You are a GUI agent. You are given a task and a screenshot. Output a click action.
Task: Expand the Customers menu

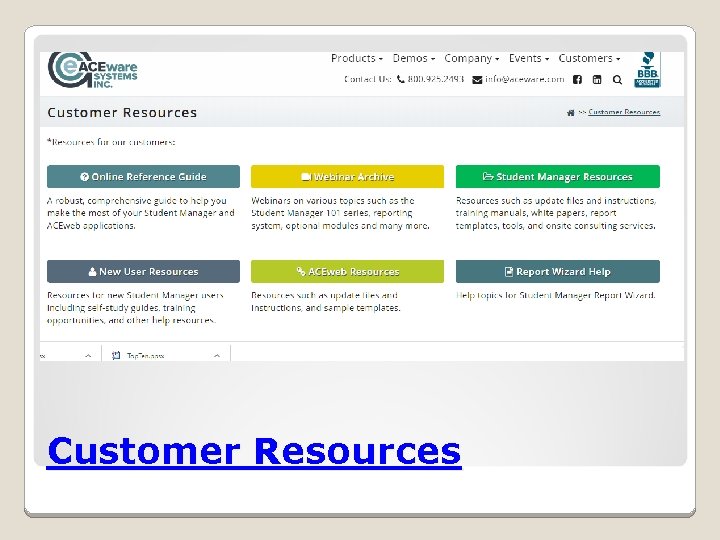[589, 58]
